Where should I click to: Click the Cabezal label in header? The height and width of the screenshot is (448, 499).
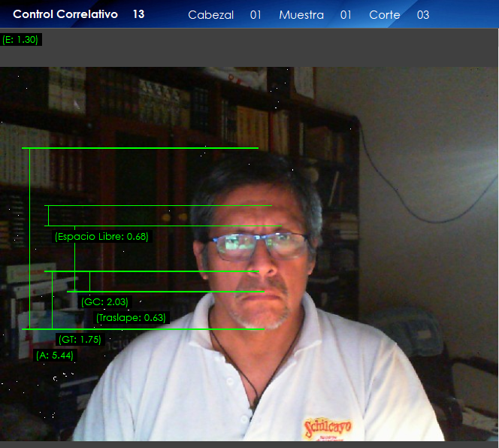tap(210, 15)
